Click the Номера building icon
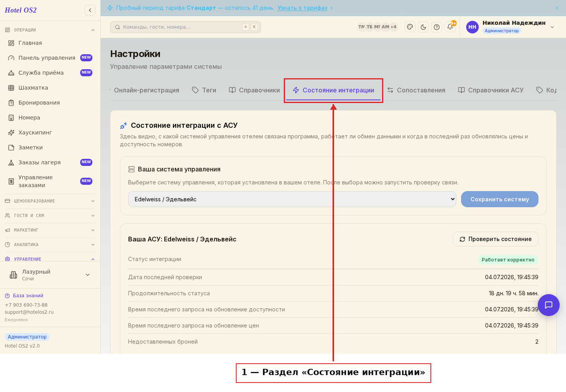Image resolution: width=566 pixels, height=392 pixels. click(11, 118)
